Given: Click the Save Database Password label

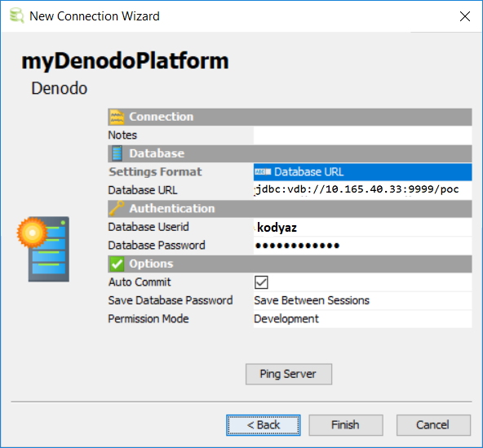Looking at the screenshot, I should tap(171, 301).
